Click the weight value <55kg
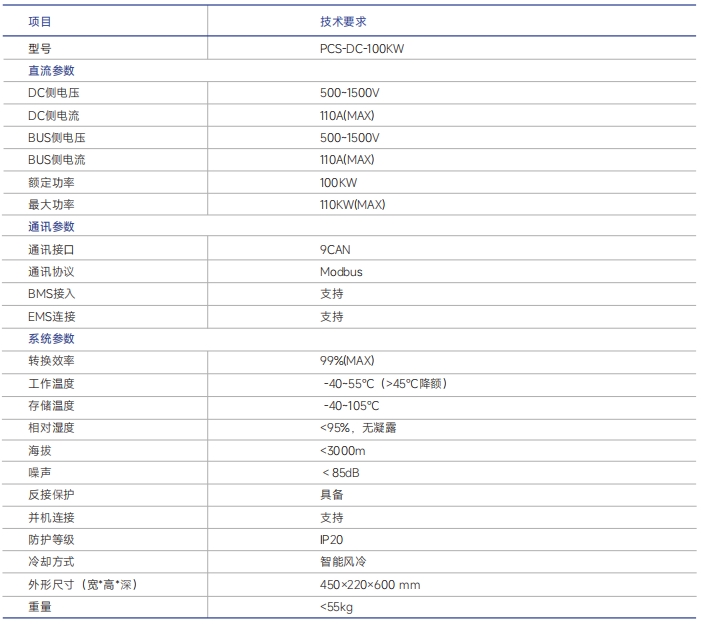Viewport: 701px width, 625px height. click(337, 607)
